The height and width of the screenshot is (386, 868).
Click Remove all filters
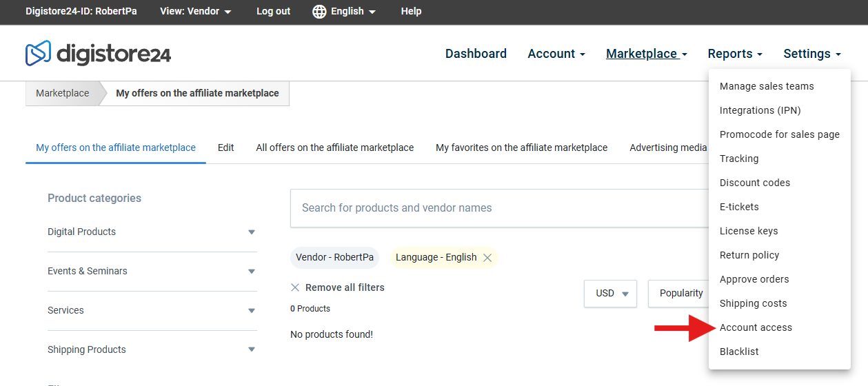(x=345, y=287)
